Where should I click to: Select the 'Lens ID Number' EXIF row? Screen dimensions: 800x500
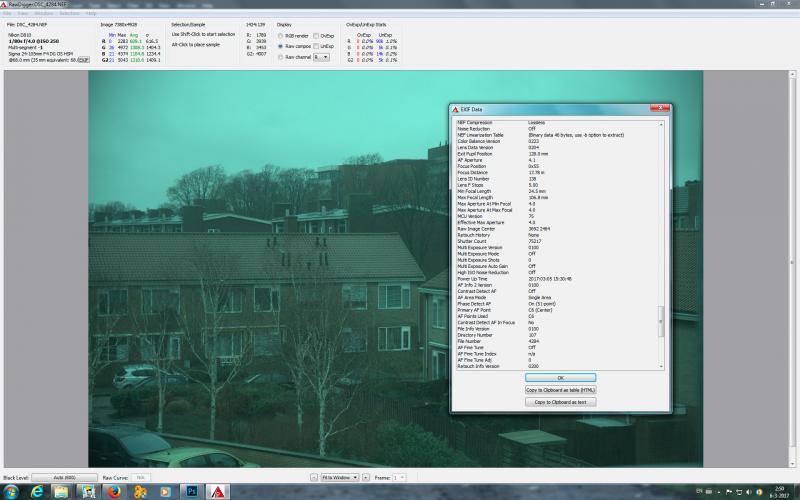click(x=557, y=179)
